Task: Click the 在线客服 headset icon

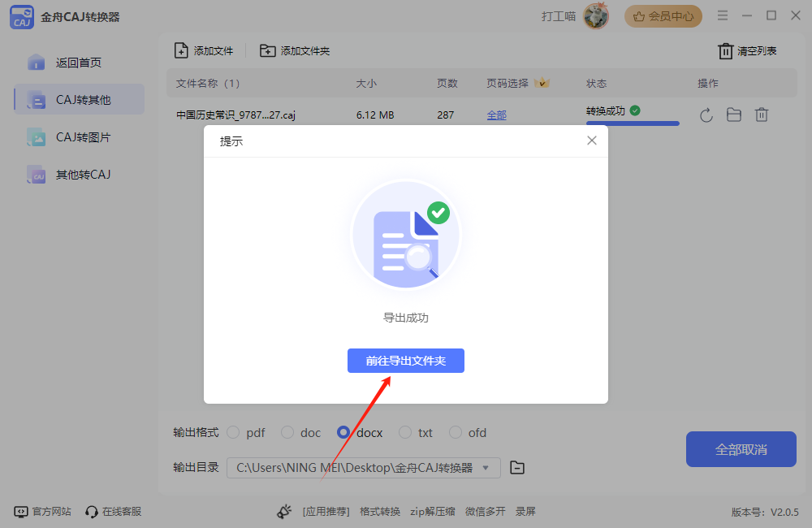Action: click(x=89, y=511)
